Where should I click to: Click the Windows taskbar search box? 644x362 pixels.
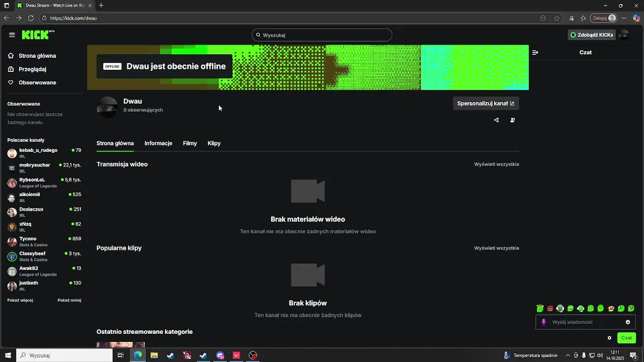tap(64, 355)
